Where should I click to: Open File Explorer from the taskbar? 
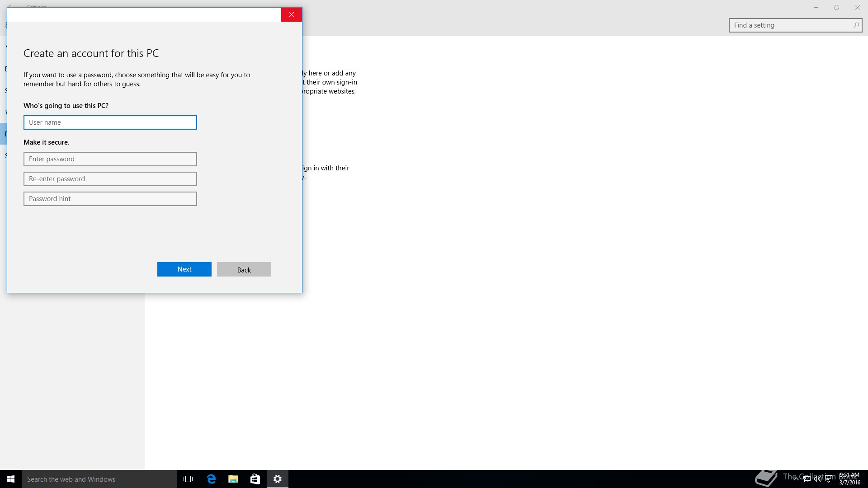point(233,479)
